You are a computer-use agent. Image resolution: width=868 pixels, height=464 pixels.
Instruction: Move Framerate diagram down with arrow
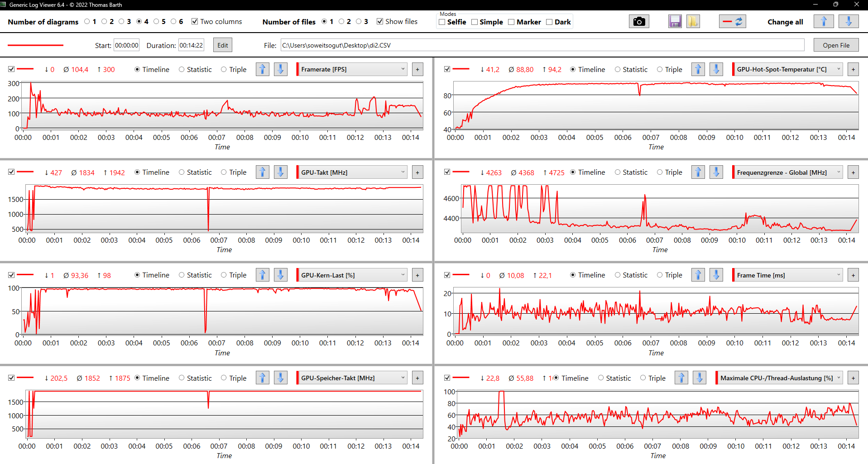(281, 69)
